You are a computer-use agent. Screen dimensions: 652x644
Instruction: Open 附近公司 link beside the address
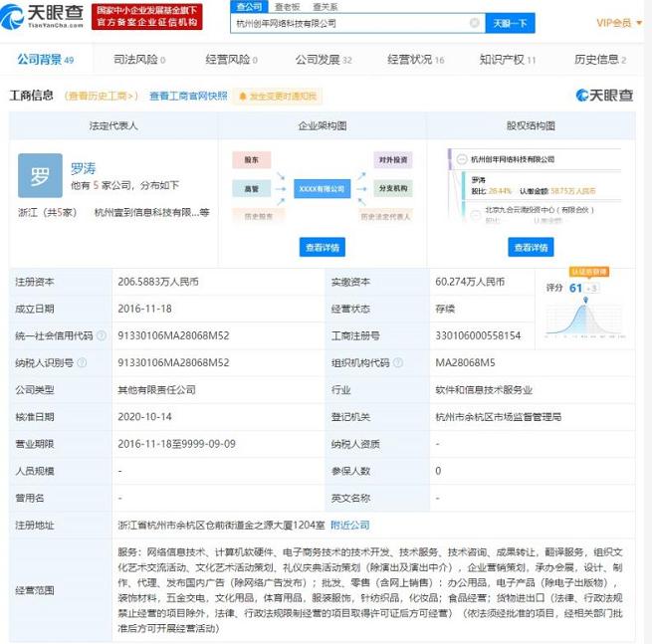(350, 526)
